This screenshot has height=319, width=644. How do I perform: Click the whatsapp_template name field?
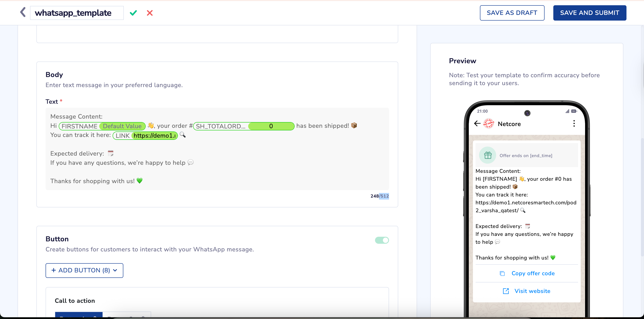pos(76,13)
